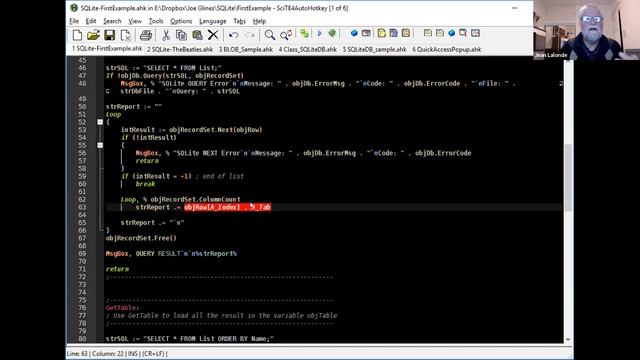Print the document with the printer icon
This screenshot has width=640, height=360.
146,35
